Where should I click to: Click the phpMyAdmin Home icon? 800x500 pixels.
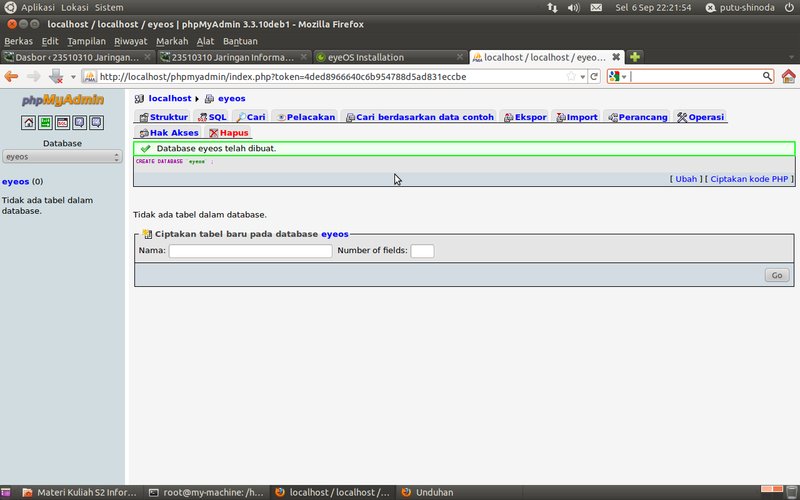coord(29,122)
